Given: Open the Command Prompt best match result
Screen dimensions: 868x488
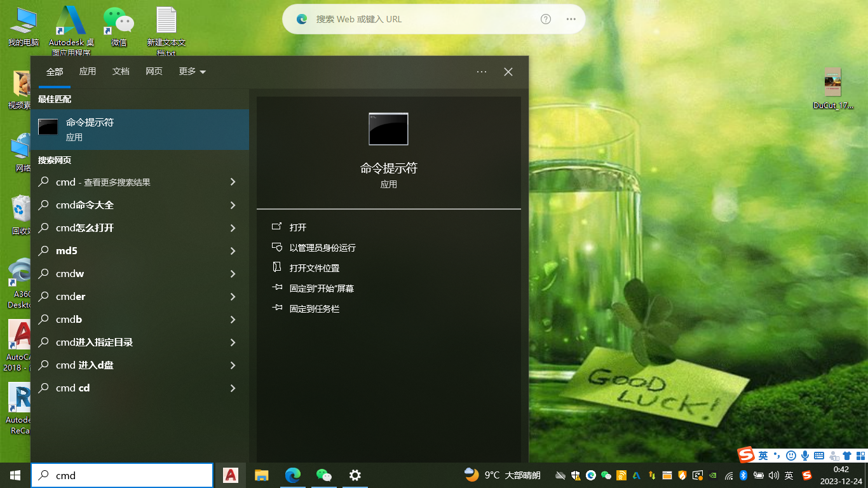Looking at the screenshot, I should coord(140,129).
